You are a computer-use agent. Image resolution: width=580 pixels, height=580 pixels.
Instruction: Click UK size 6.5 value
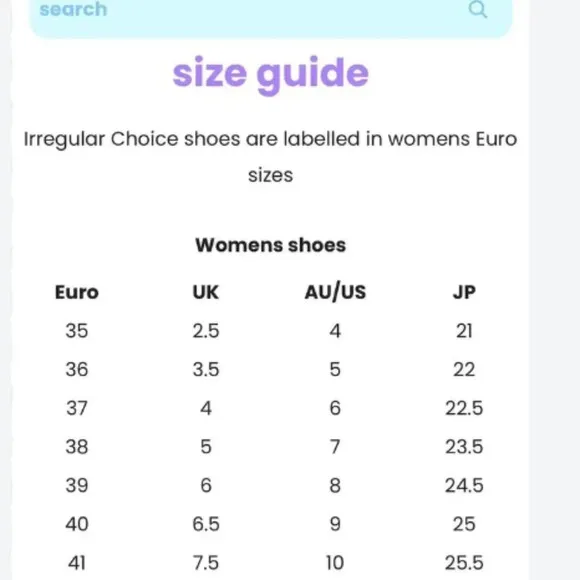pos(206,524)
